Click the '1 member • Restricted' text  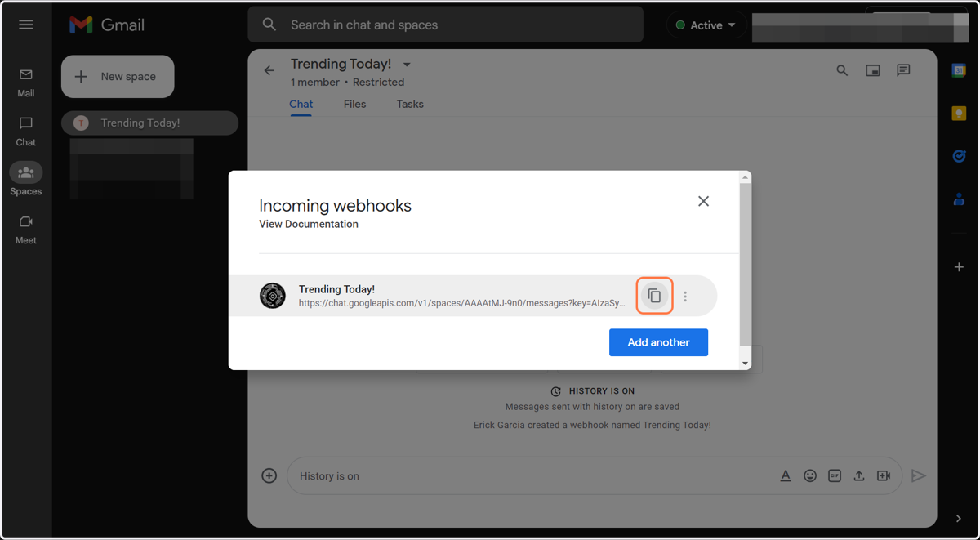pos(347,83)
